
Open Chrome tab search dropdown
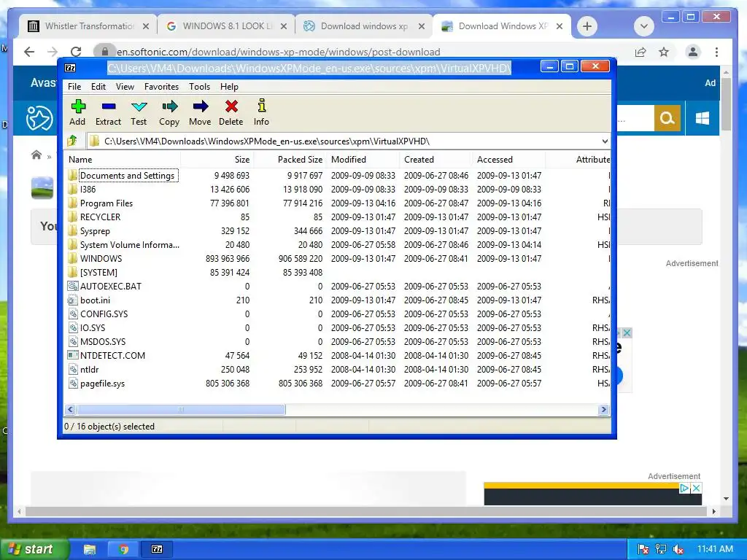click(643, 26)
